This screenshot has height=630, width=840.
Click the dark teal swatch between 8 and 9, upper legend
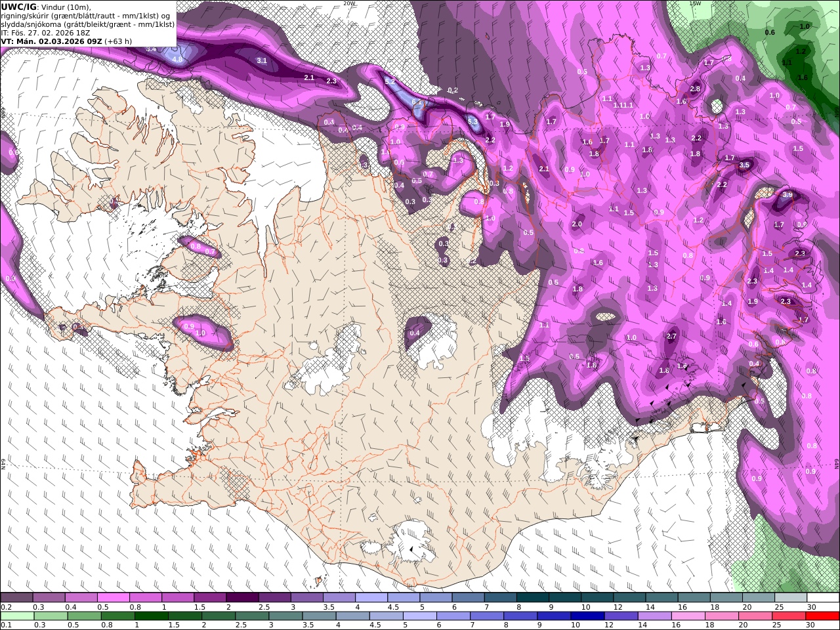pos(532,598)
